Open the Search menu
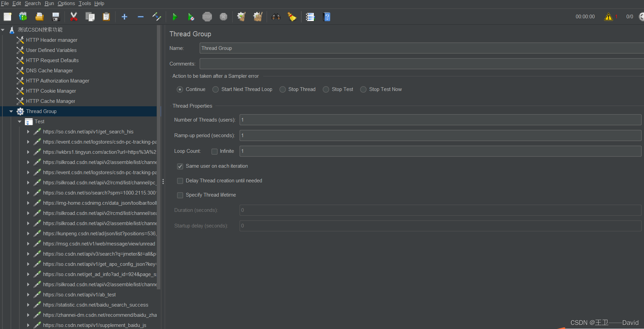Screen dimensions: 644x329 tap(33, 3)
